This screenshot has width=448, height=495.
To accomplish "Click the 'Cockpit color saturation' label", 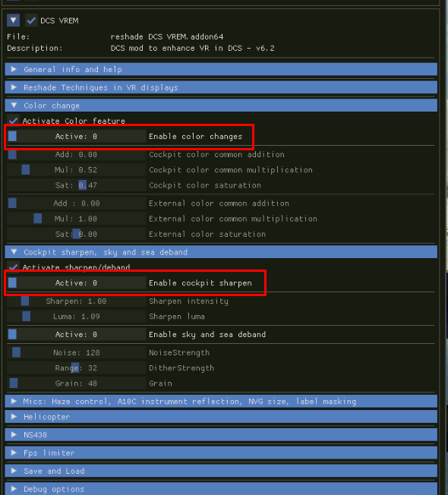I will pos(205,185).
